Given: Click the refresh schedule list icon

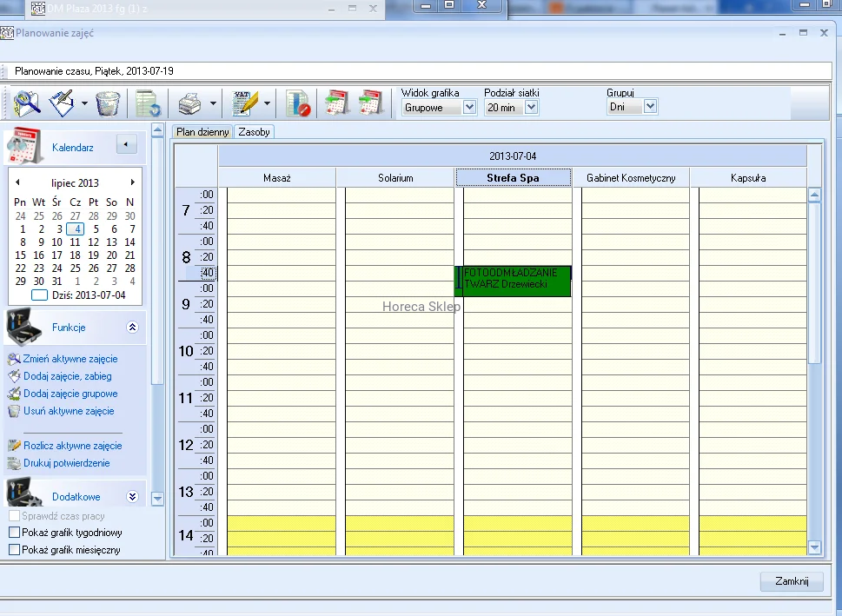Looking at the screenshot, I should pos(149,104).
